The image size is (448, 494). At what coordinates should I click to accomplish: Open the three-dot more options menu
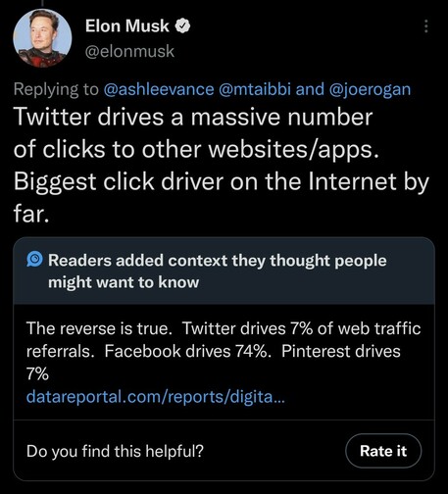tap(425, 26)
